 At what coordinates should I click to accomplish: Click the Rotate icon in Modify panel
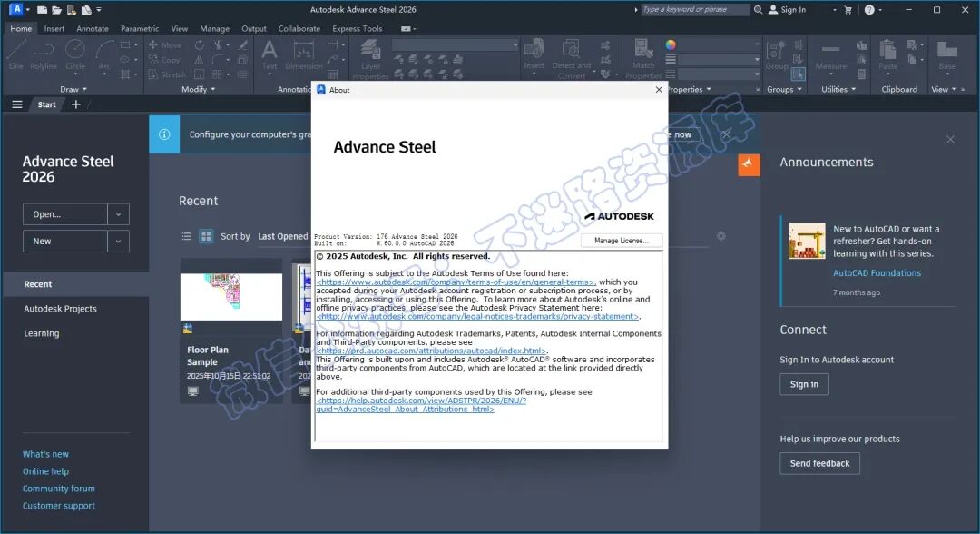[x=200, y=45]
